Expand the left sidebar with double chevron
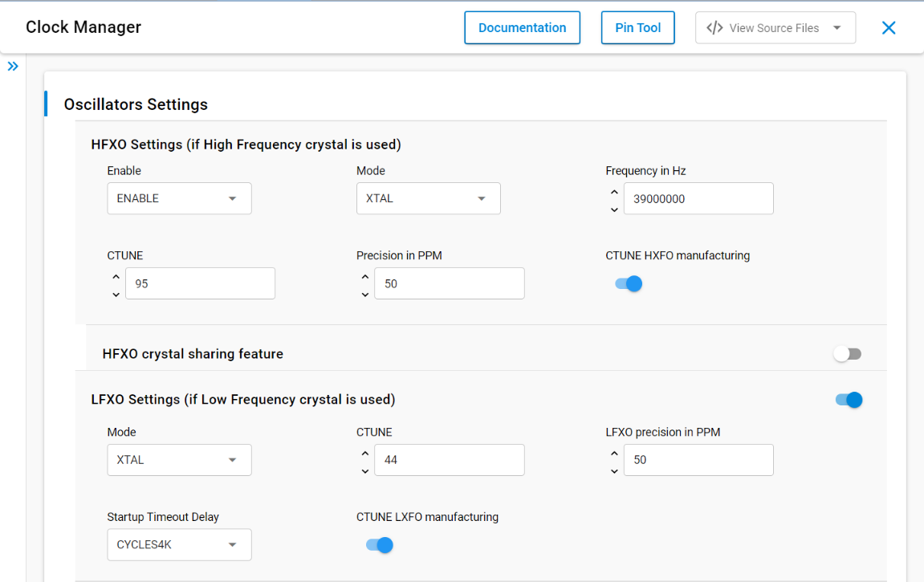The width and height of the screenshot is (924, 582). coord(13,67)
